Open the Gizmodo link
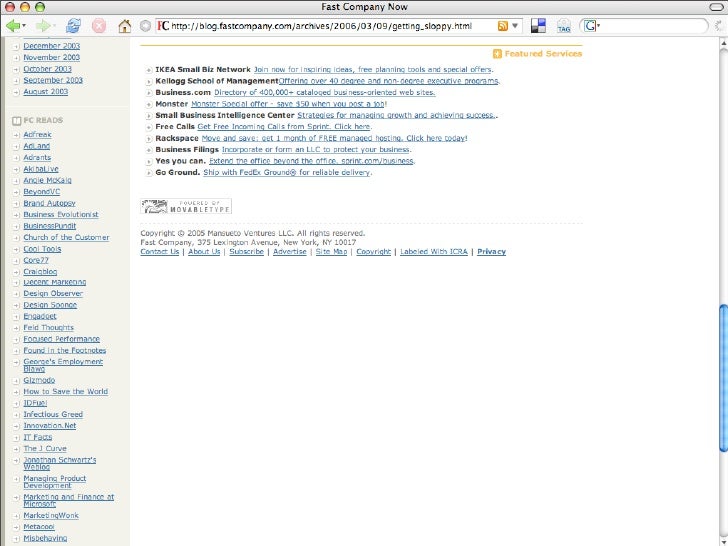The width and height of the screenshot is (728, 546). tap(39, 380)
